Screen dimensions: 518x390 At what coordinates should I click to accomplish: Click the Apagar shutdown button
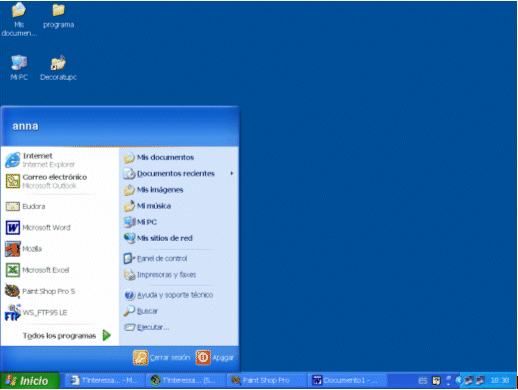[215, 358]
